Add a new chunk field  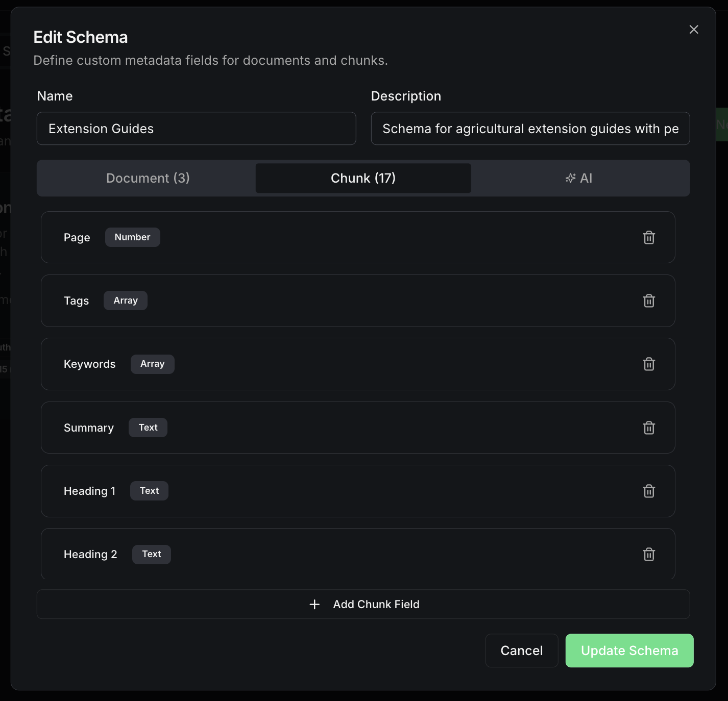click(x=363, y=604)
